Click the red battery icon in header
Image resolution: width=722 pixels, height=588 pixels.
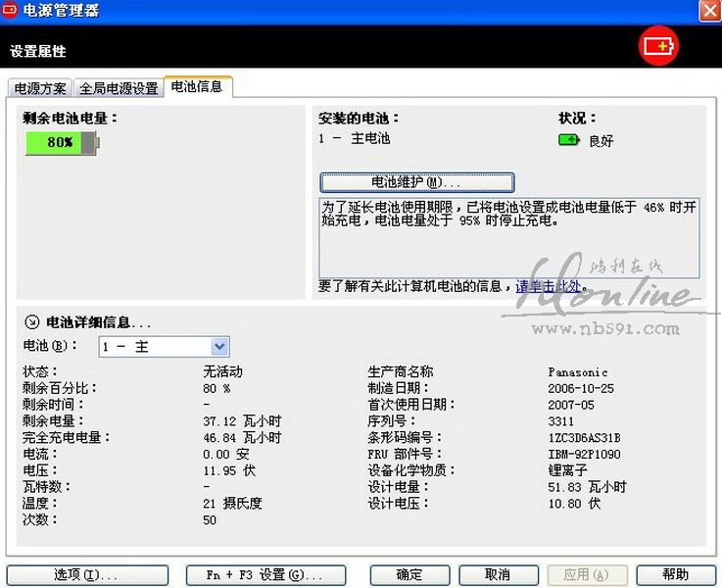pos(658,46)
